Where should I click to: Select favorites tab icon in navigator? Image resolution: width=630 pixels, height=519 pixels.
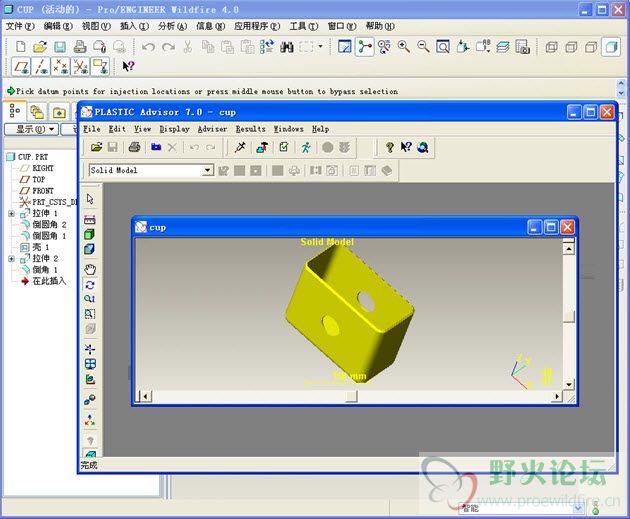[59, 112]
